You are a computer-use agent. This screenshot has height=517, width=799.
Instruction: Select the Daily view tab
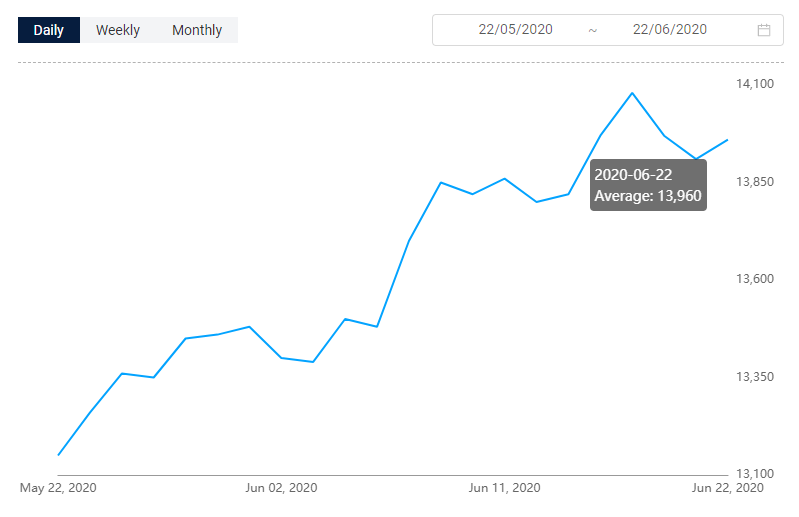point(49,30)
